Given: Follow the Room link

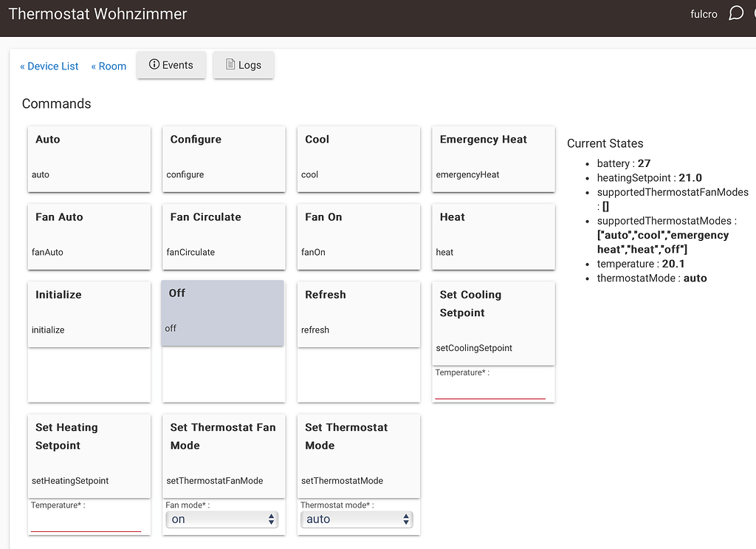Looking at the screenshot, I should (x=109, y=67).
